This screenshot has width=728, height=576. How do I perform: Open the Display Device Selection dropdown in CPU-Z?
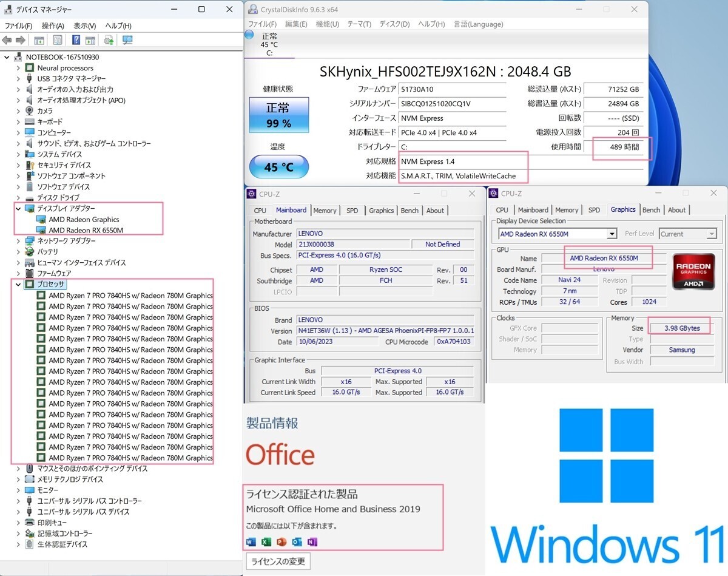pyautogui.click(x=612, y=234)
